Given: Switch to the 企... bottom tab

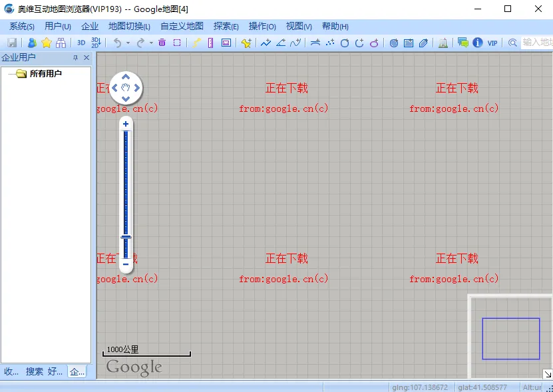Looking at the screenshot, I should pos(77,371).
